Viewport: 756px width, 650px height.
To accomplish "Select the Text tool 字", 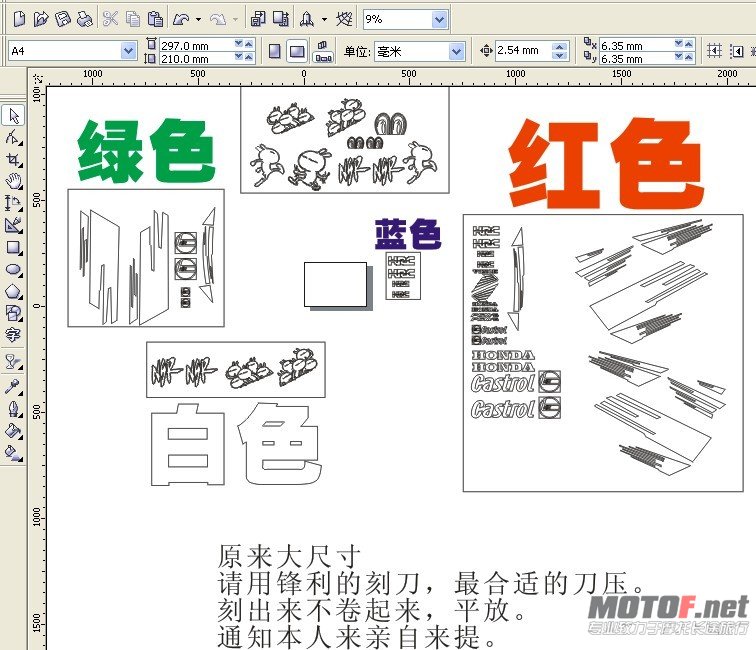I will (x=13, y=335).
